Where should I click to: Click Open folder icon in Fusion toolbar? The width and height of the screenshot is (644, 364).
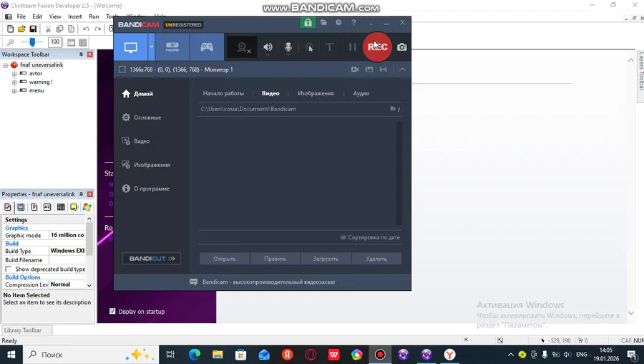point(21,29)
